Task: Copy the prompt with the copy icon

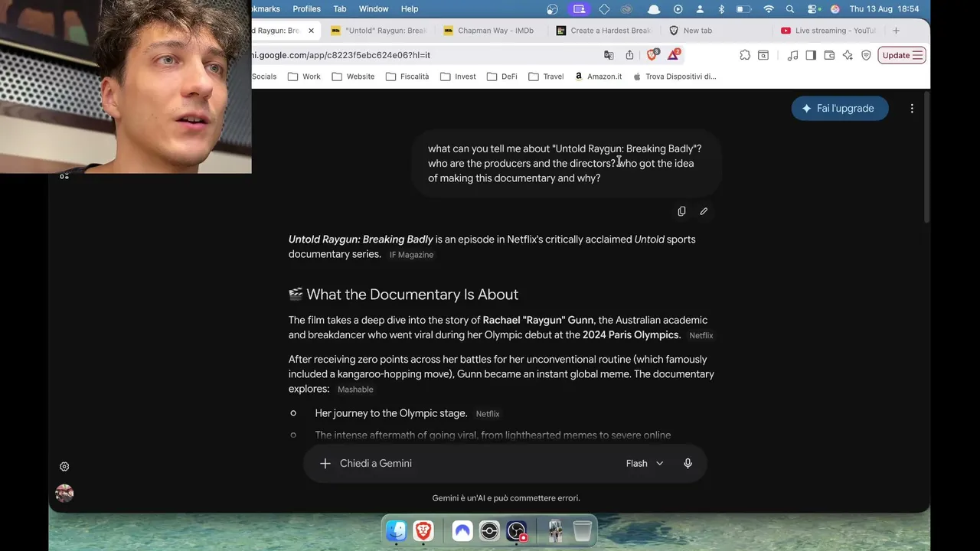Action: [x=681, y=211]
